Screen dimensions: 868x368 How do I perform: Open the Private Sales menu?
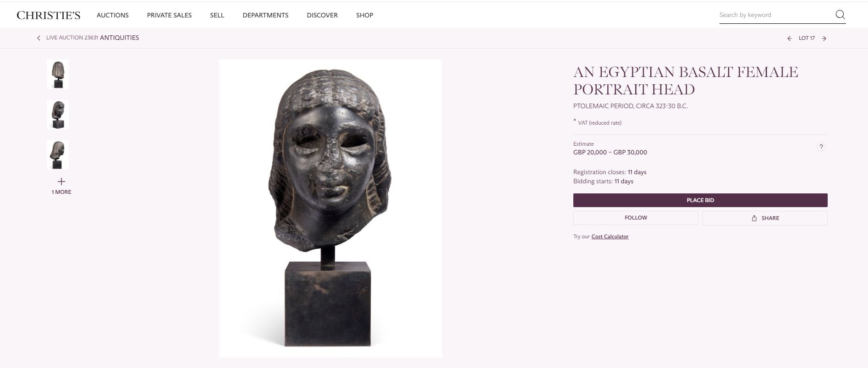(169, 15)
